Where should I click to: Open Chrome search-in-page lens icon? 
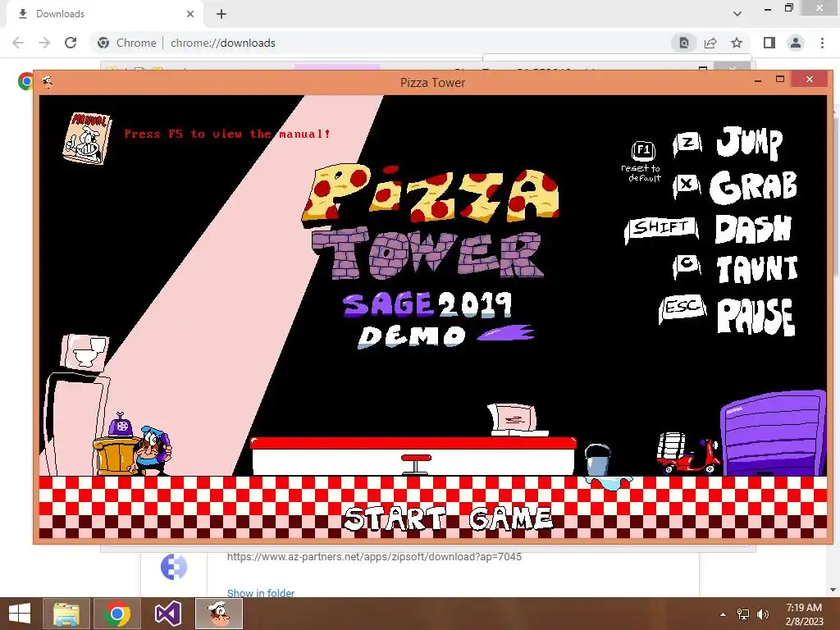click(684, 43)
